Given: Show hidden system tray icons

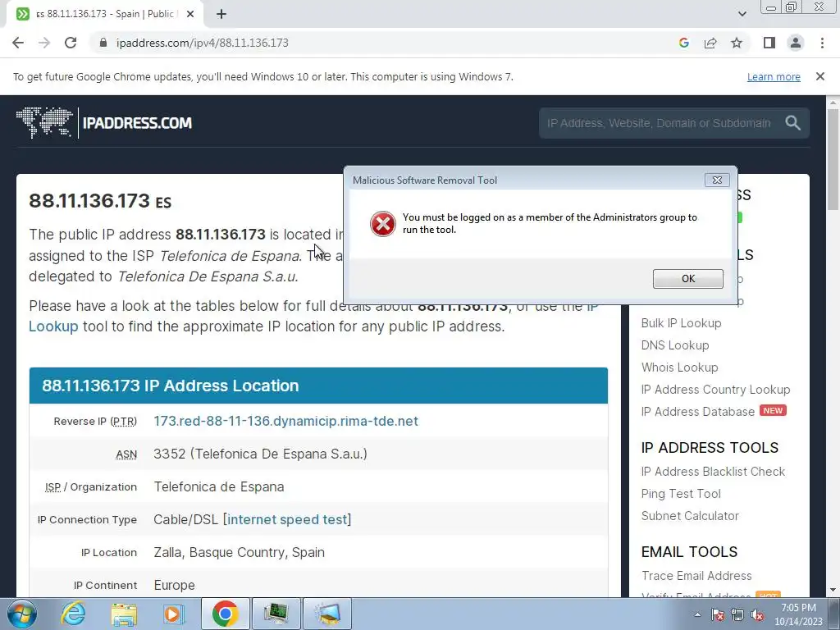Looking at the screenshot, I should pyautogui.click(x=697, y=615).
